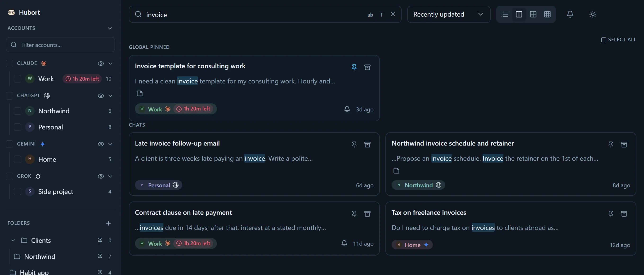This screenshot has height=275, width=644.
Task: Click 1h 20m left badge beside Work account
Action: tap(82, 78)
